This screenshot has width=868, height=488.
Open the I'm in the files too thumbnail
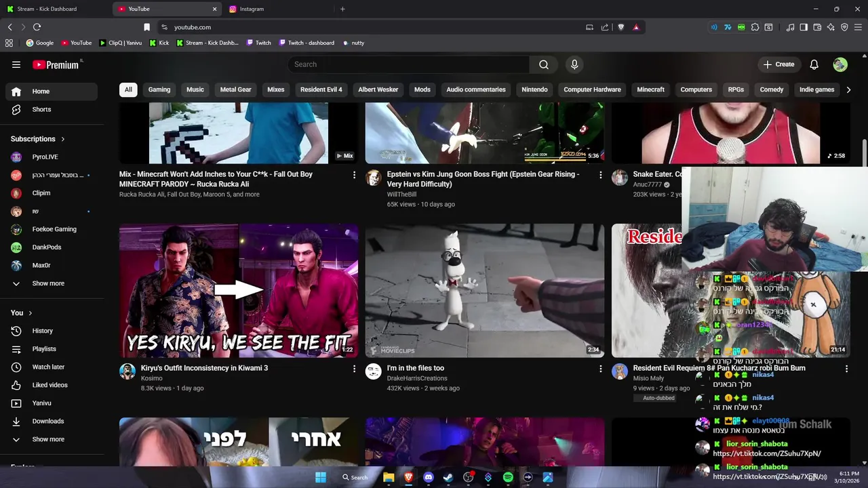[484, 291]
